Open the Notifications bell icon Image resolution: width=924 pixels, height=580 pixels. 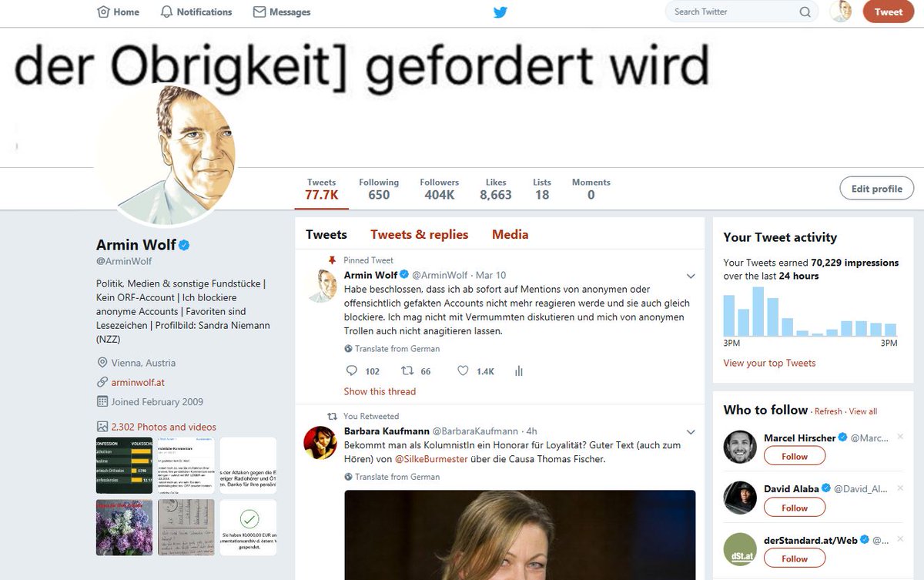pos(167,12)
